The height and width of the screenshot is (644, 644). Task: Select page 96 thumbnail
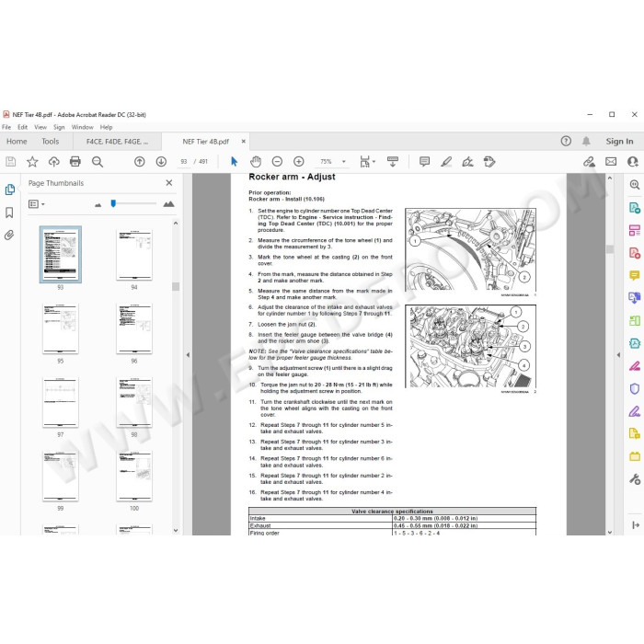click(x=134, y=328)
